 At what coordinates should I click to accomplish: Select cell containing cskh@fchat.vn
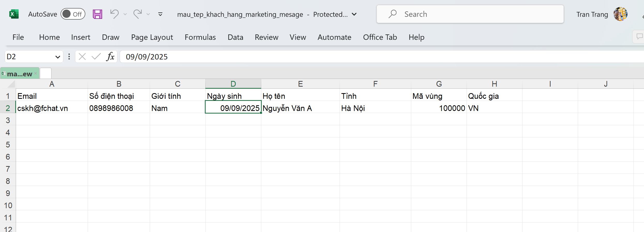click(52, 108)
